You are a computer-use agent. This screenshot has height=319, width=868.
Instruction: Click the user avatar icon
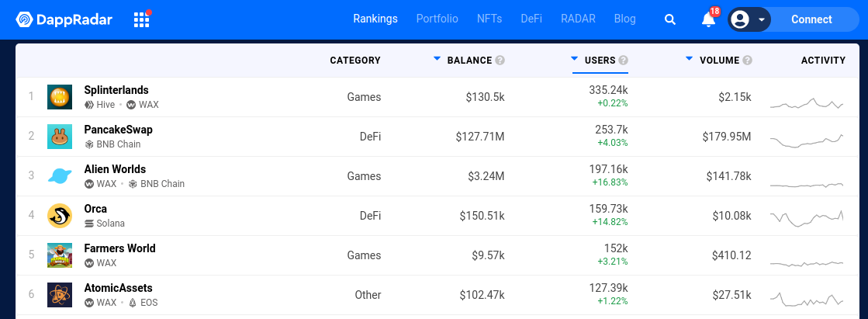tap(740, 19)
